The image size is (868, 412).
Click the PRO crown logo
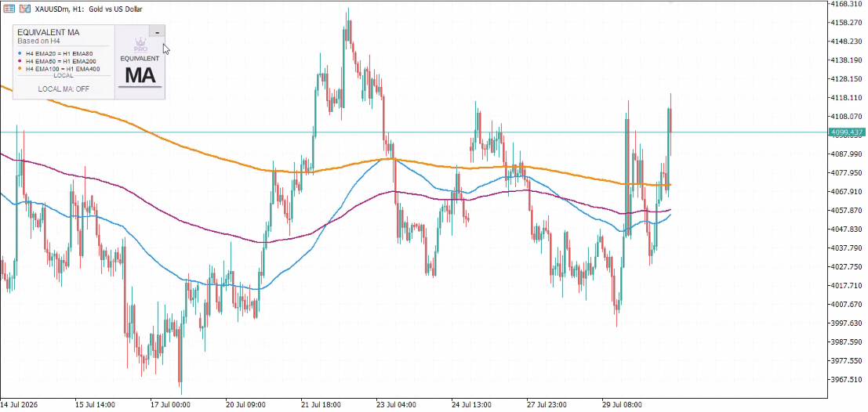140,45
